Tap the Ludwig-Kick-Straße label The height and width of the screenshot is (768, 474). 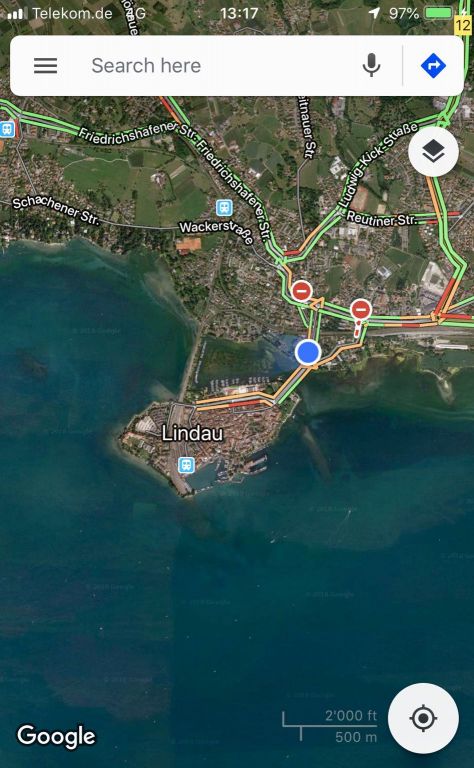379,164
